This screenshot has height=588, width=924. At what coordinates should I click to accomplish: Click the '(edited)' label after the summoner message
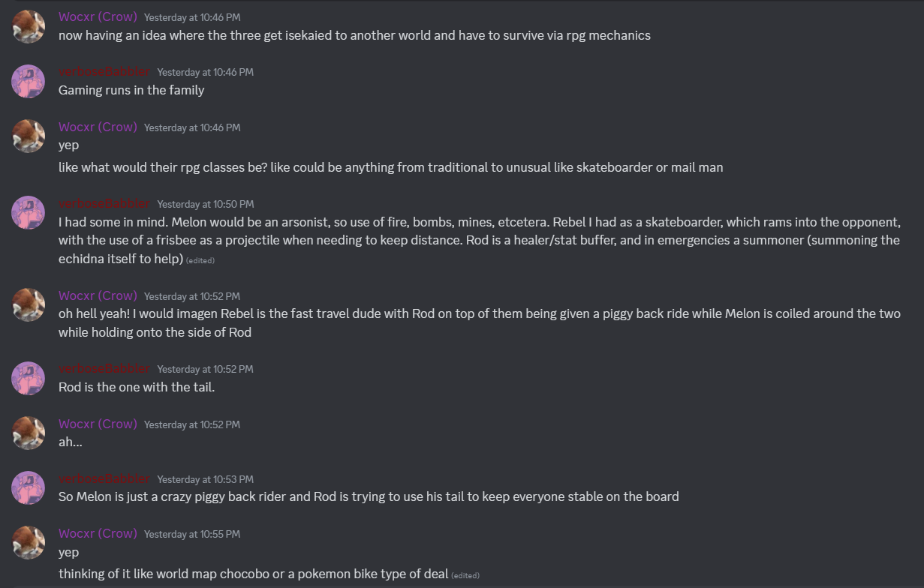[x=200, y=260]
